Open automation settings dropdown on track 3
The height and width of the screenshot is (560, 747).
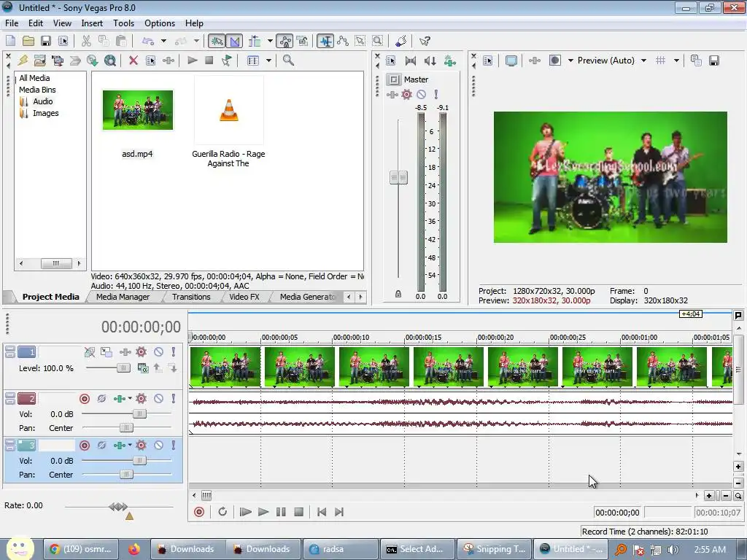[x=130, y=446]
